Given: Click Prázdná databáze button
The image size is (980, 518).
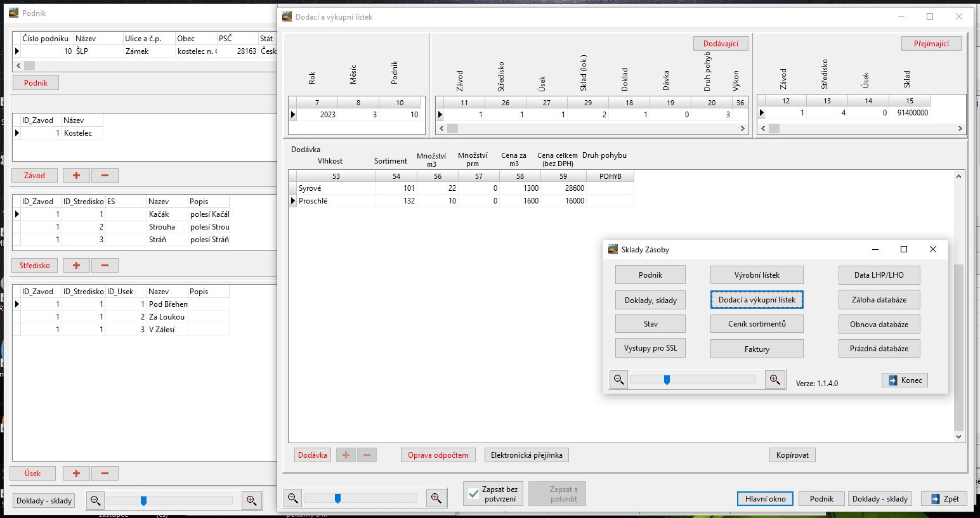Looking at the screenshot, I should click(x=879, y=349).
